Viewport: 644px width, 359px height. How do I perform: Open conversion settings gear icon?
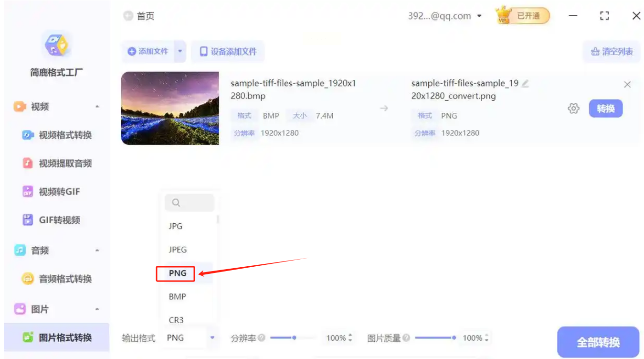pyautogui.click(x=573, y=109)
